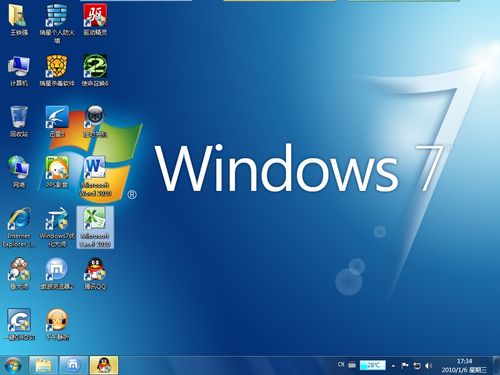Switch to Maxthon browser in taskbar
500x375 pixels.
pos(73,365)
